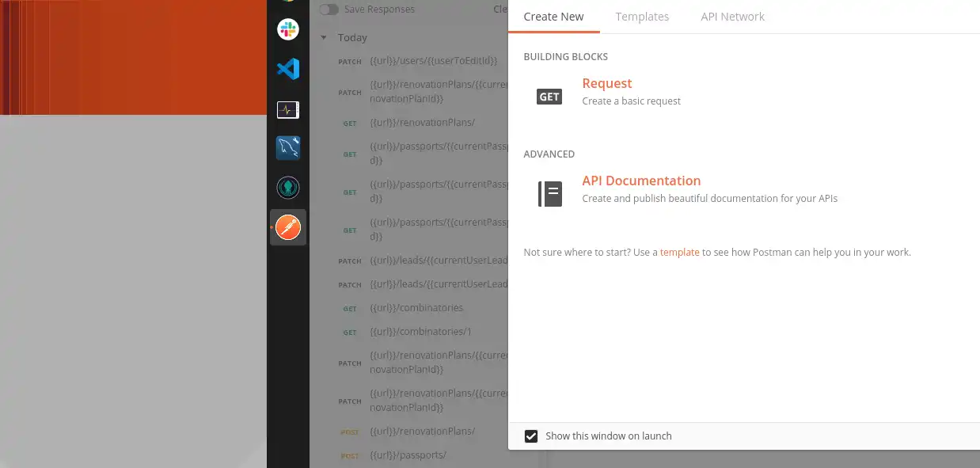
Task: Open GitKraken from the dock
Action: (x=288, y=188)
